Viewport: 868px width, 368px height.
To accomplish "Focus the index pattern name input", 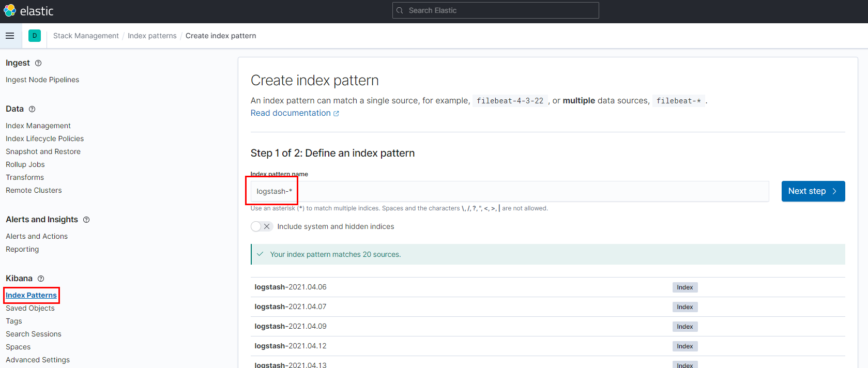I will tap(510, 191).
